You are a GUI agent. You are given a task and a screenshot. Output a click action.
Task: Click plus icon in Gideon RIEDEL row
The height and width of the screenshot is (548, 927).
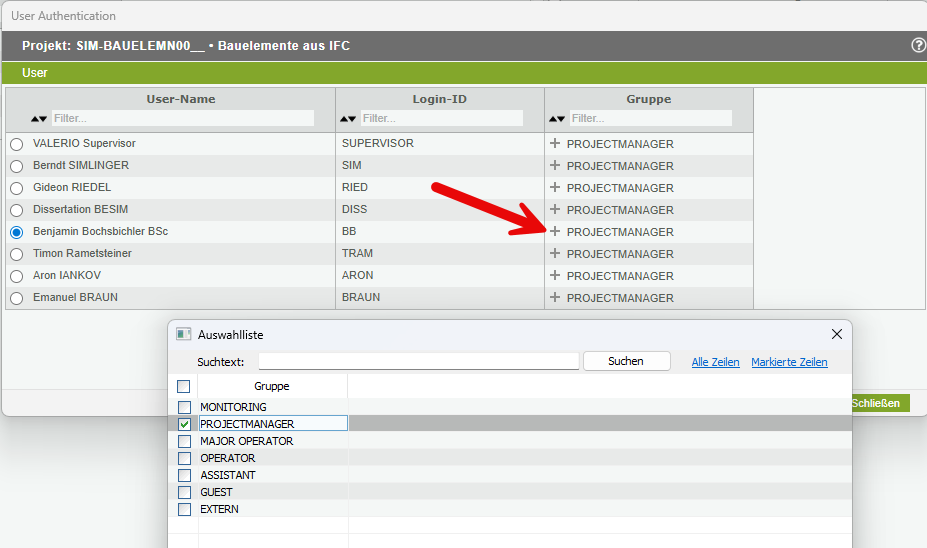pyautogui.click(x=555, y=188)
